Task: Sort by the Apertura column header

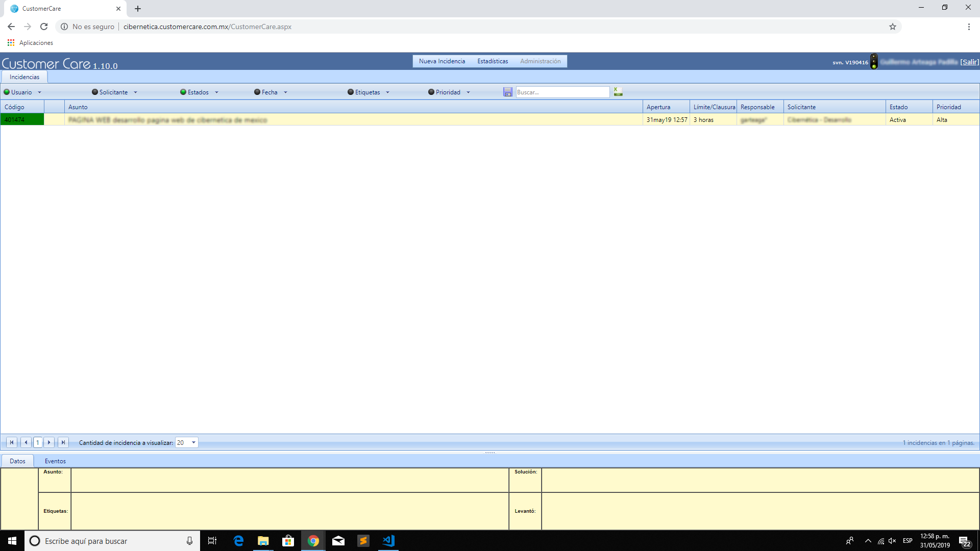Action: coord(666,107)
